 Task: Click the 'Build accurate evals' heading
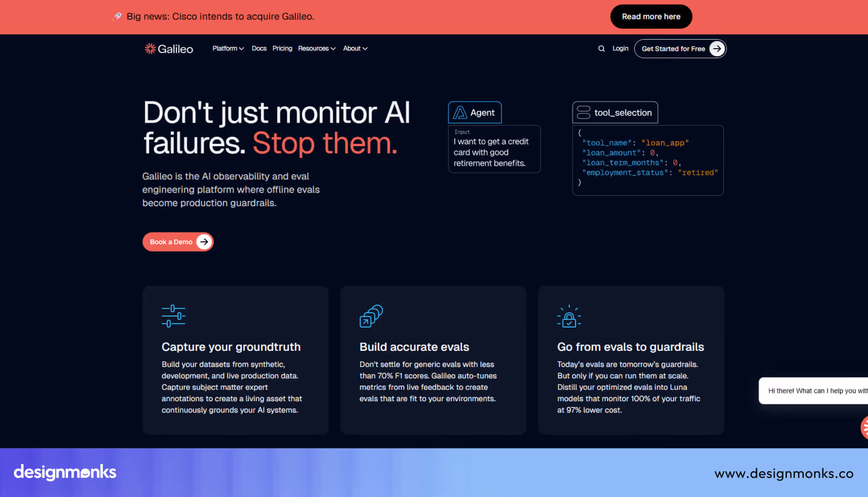pyautogui.click(x=414, y=347)
